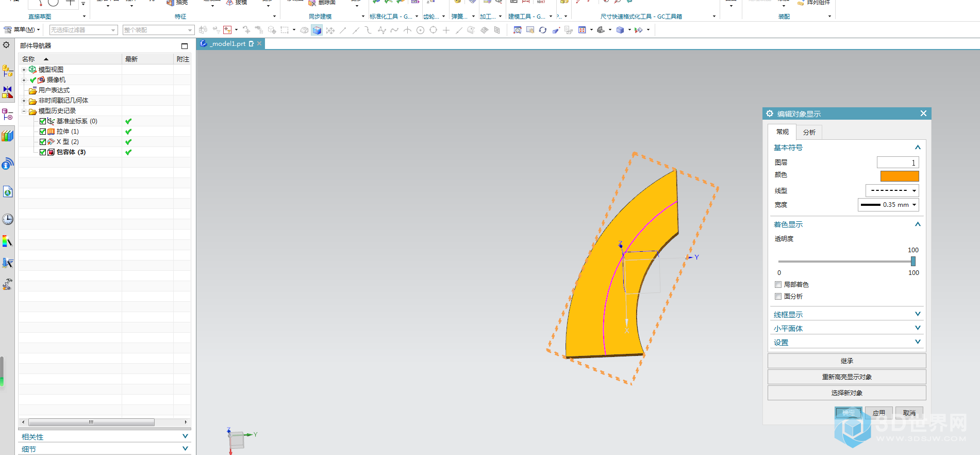Click the 取消 button
Screen dimensions: 980x455
click(909, 413)
